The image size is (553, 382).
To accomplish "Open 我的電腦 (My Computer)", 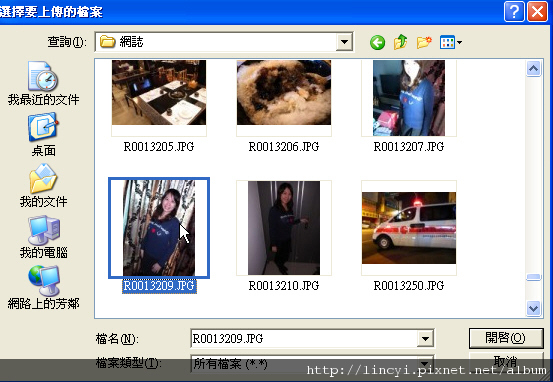I will pyautogui.click(x=43, y=237).
